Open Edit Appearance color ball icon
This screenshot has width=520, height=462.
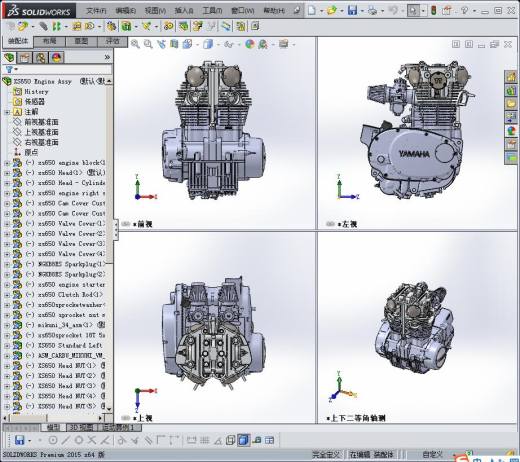pos(250,44)
